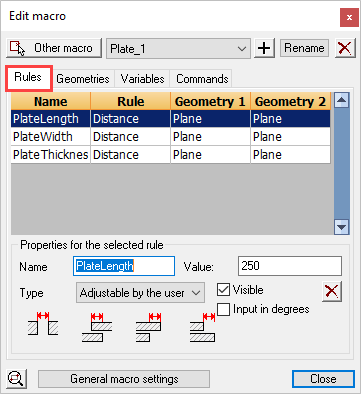The image size is (361, 394).
Task: Select the PlateWidth rule row
Action: coord(171,137)
